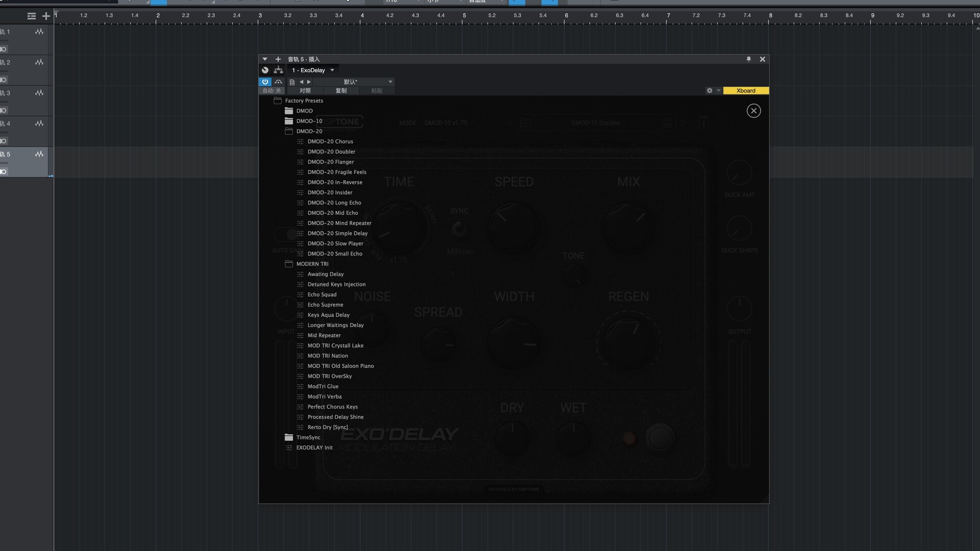Expand the DMOD-10 preset folder
This screenshot has width=980, height=551.
[x=309, y=121]
